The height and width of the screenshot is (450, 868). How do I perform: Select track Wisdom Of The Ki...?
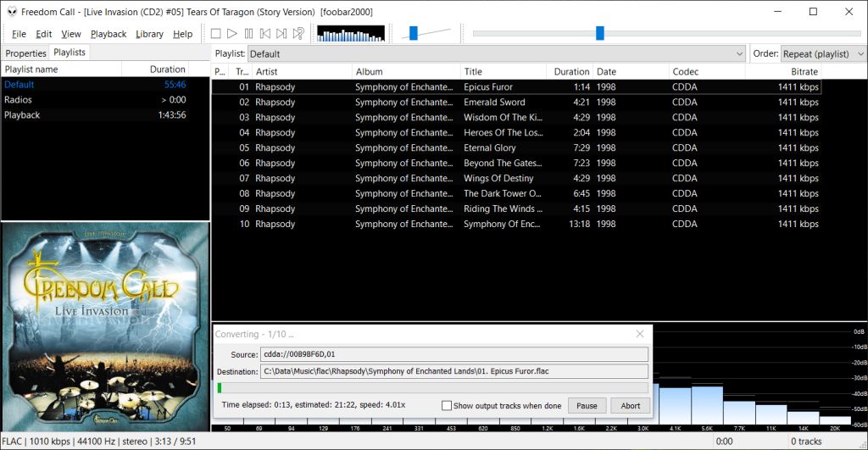pos(516,117)
